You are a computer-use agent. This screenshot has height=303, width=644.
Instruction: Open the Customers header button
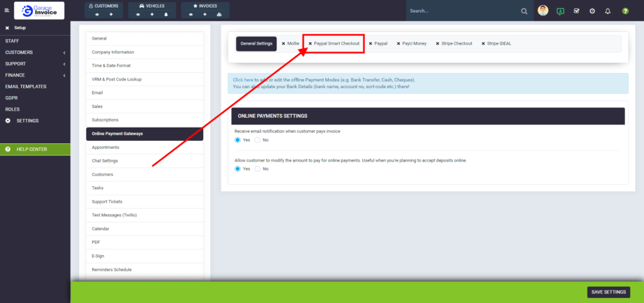coord(104,6)
